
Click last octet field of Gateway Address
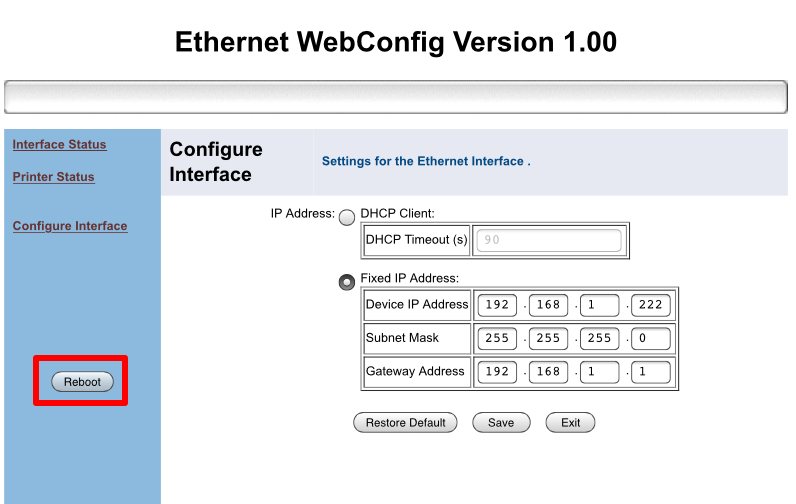(x=649, y=372)
